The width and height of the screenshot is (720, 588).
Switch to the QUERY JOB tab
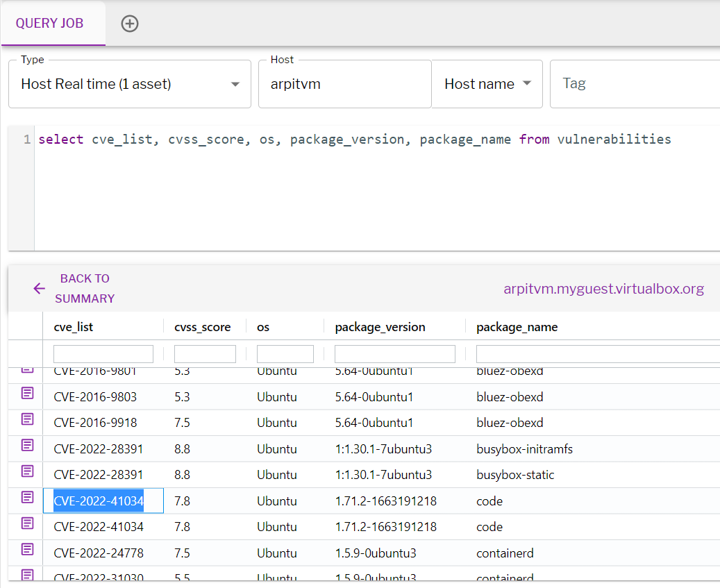52,23
